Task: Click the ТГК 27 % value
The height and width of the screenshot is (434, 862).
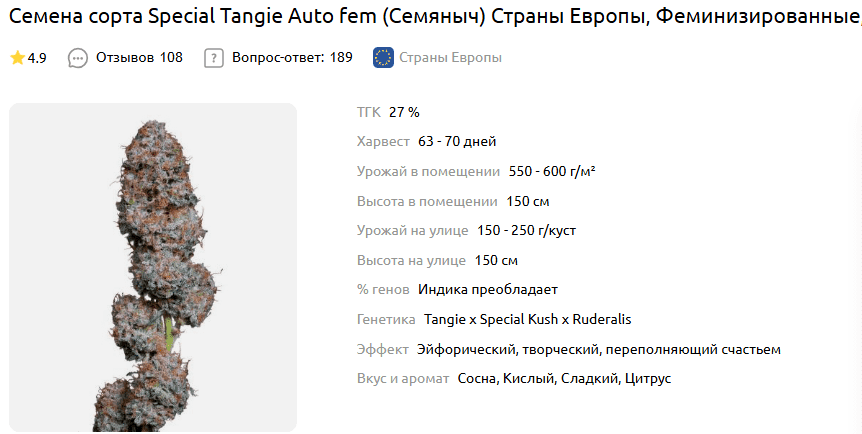Action: click(x=404, y=112)
